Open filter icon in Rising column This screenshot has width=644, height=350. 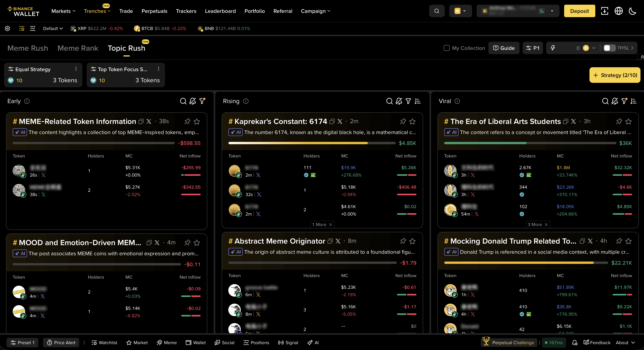click(x=408, y=101)
